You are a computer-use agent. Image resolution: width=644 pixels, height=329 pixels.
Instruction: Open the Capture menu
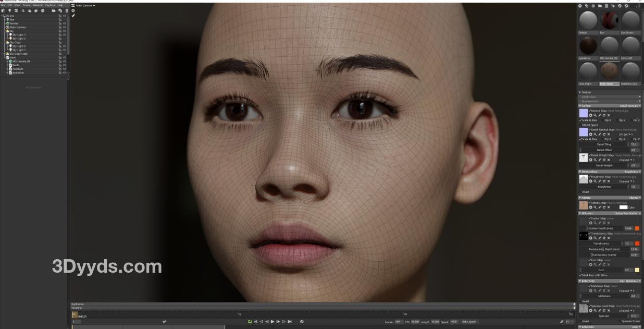click(49, 5)
